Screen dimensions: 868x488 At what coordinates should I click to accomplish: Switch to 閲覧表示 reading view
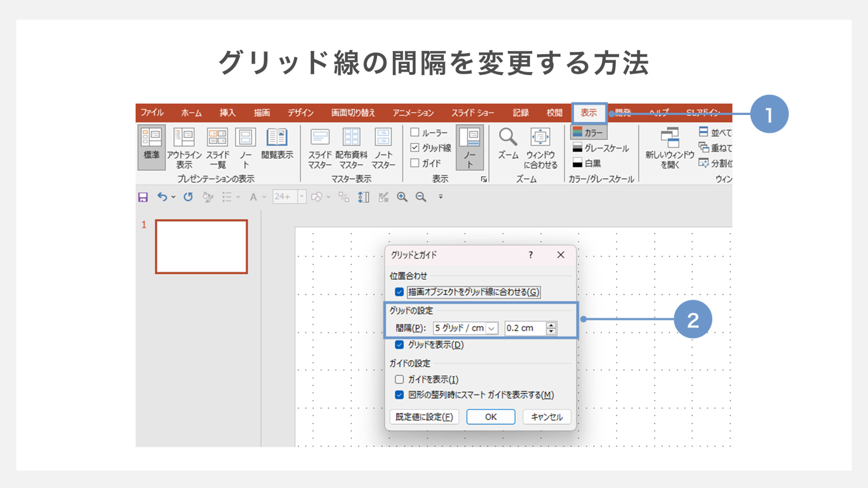(277, 144)
